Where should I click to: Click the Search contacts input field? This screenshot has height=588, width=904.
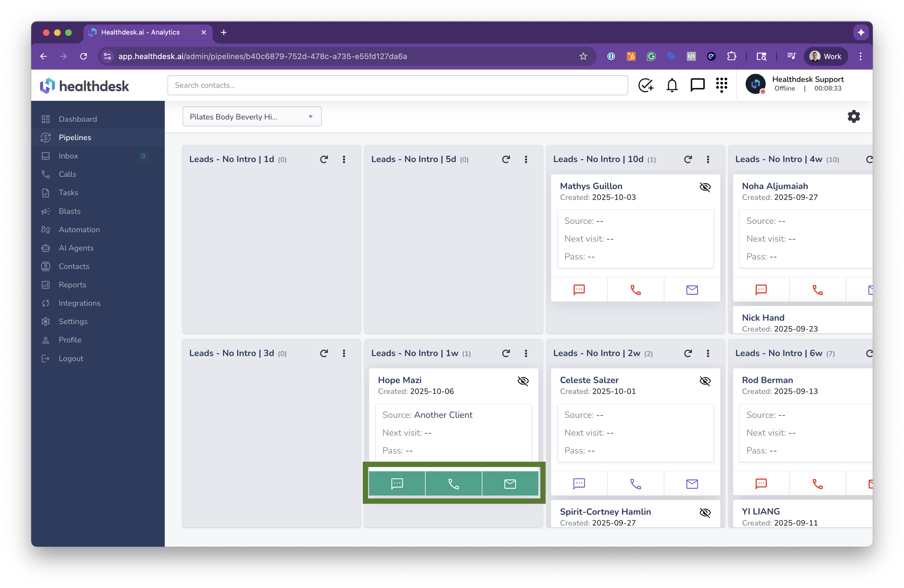pos(397,85)
